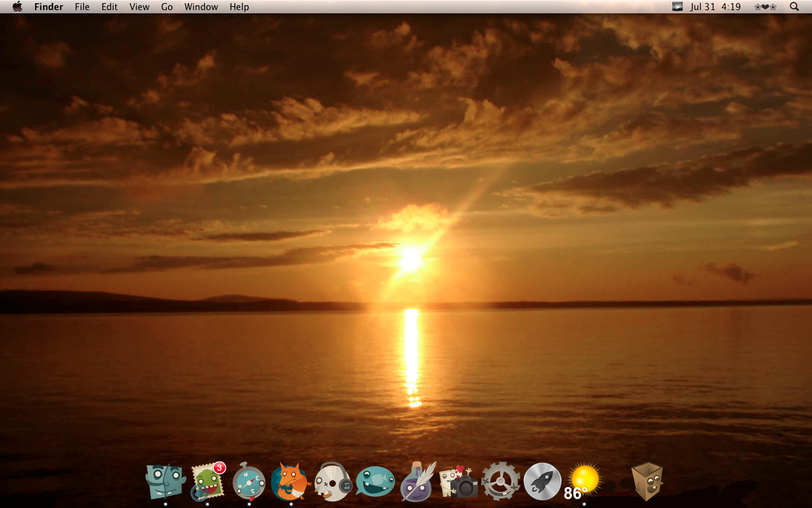This screenshot has width=812, height=508.
Task: Open the potion bottle and quill icon
Action: [x=417, y=481]
